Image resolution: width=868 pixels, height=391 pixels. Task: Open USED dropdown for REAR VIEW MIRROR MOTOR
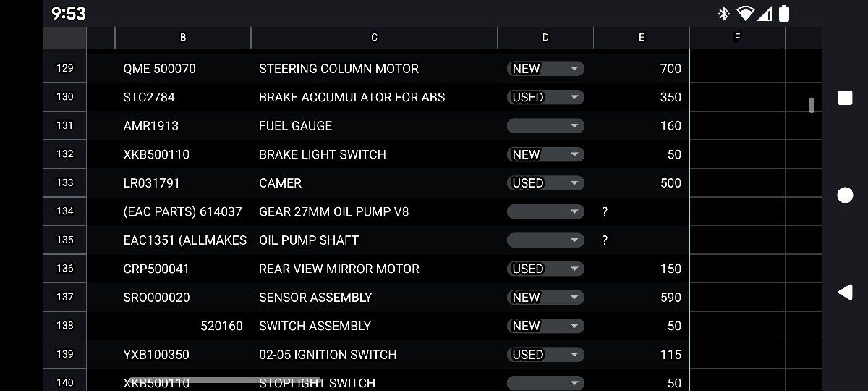[x=545, y=269]
